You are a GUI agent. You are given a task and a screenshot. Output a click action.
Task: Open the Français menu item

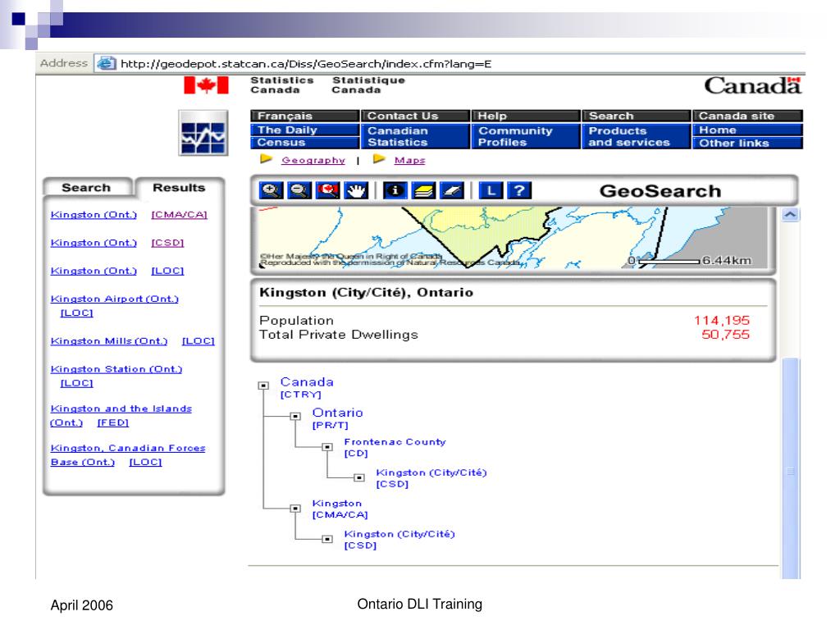pos(304,116)
